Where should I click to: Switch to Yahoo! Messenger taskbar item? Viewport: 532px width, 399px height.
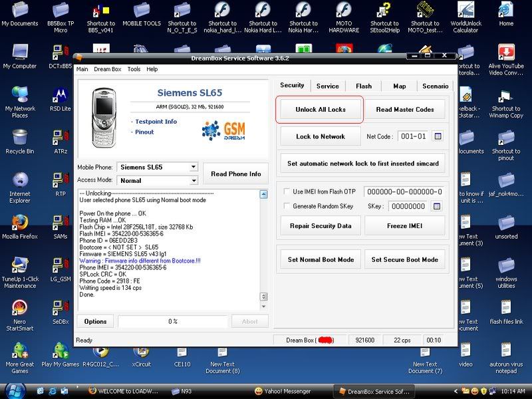[283, 391]
